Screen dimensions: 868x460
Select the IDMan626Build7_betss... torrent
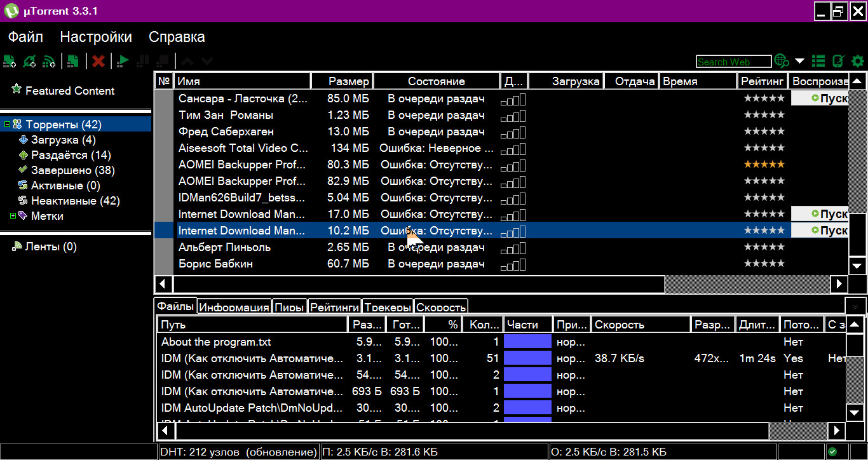point(241,198)
